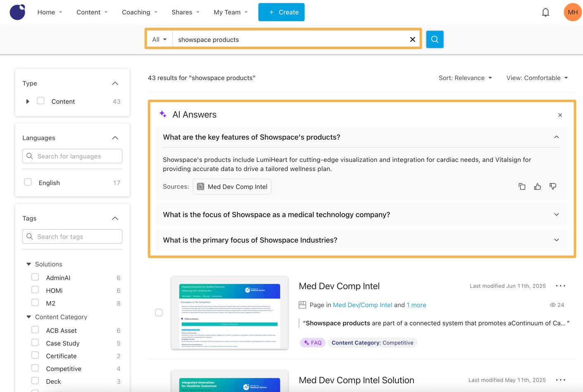The height and width of the screenshot is (392, 583).
Task: Open the notifications bell
Action: coord(545,12)
